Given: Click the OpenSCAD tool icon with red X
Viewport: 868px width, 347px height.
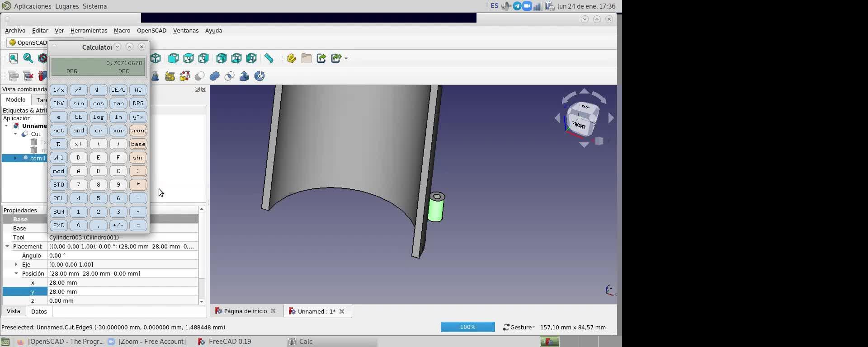Looking at the screenshot, I should point(28,76).
